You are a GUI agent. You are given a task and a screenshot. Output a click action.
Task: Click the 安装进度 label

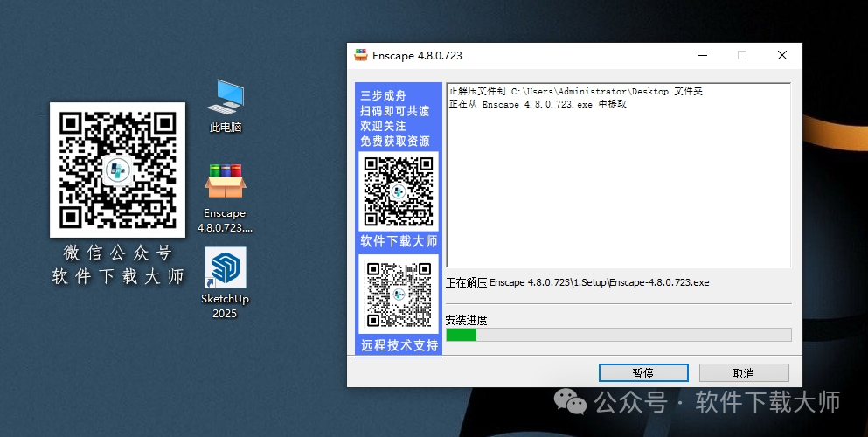(x=466, y=320)
